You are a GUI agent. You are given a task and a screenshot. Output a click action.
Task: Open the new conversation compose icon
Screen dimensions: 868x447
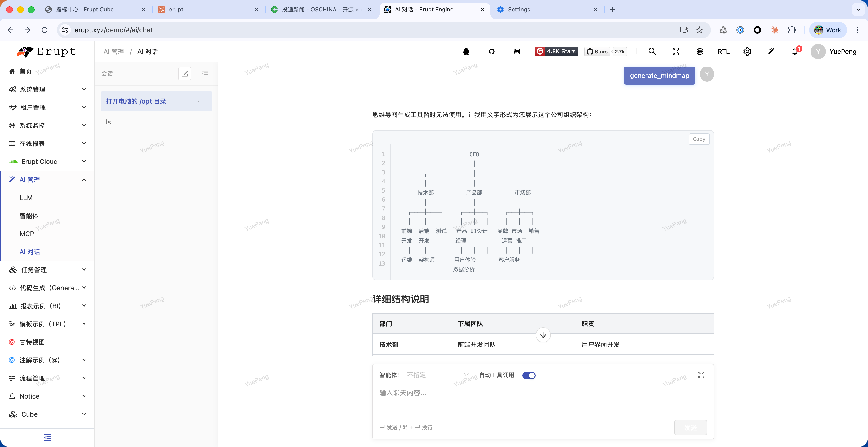[185, 73]
